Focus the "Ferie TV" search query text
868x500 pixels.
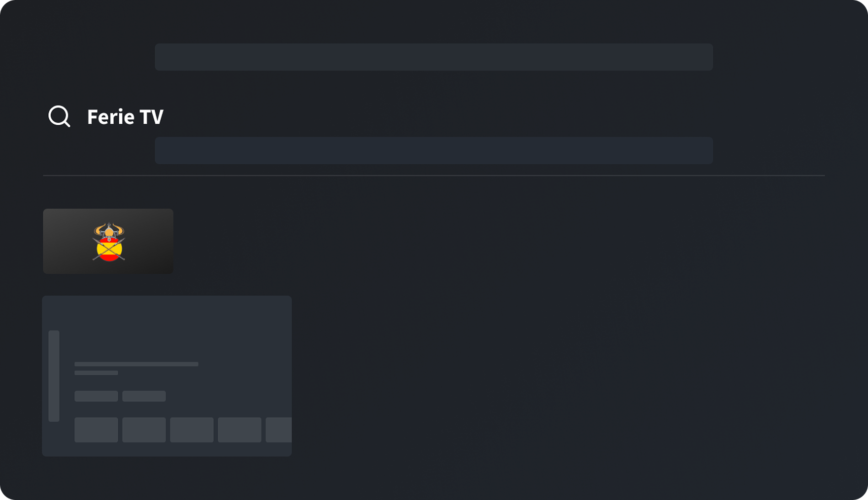coord(125,117)
